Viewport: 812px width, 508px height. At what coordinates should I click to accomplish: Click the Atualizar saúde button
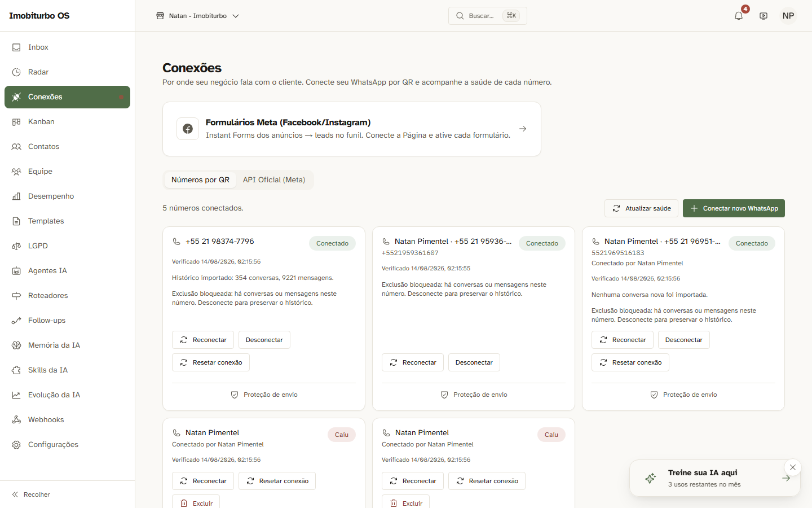[641, 208]
